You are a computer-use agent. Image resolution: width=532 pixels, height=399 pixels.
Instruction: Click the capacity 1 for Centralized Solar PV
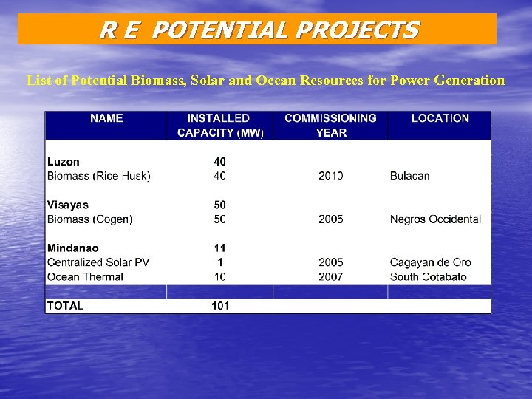click(220, 262)
